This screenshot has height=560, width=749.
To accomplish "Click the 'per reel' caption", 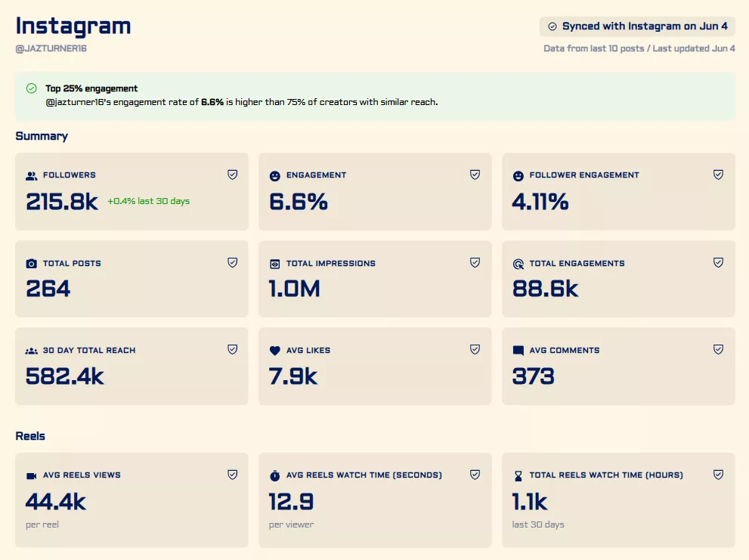I will click(42, 524).
